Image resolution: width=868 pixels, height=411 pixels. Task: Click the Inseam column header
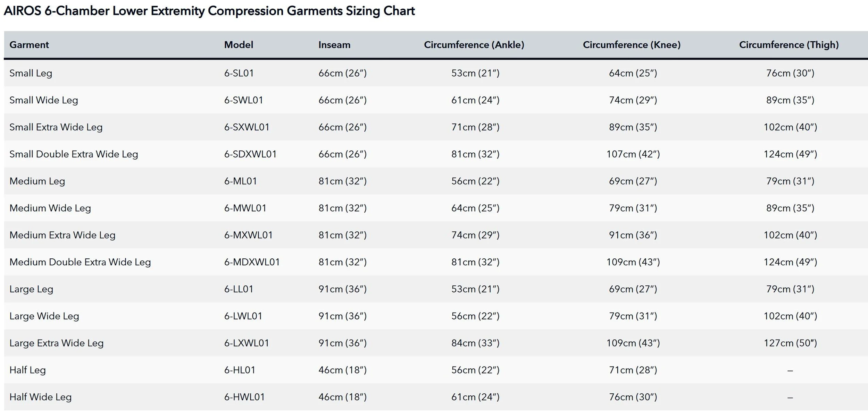334,45
